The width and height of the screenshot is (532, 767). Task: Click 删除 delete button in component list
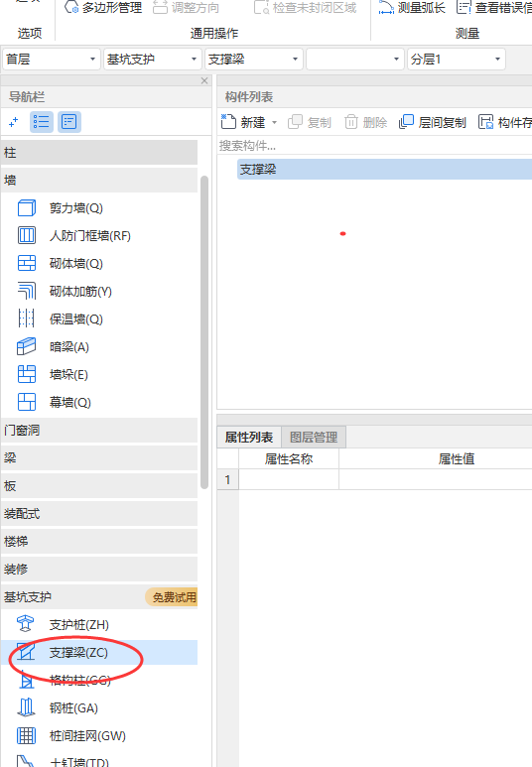click(366, 122)
